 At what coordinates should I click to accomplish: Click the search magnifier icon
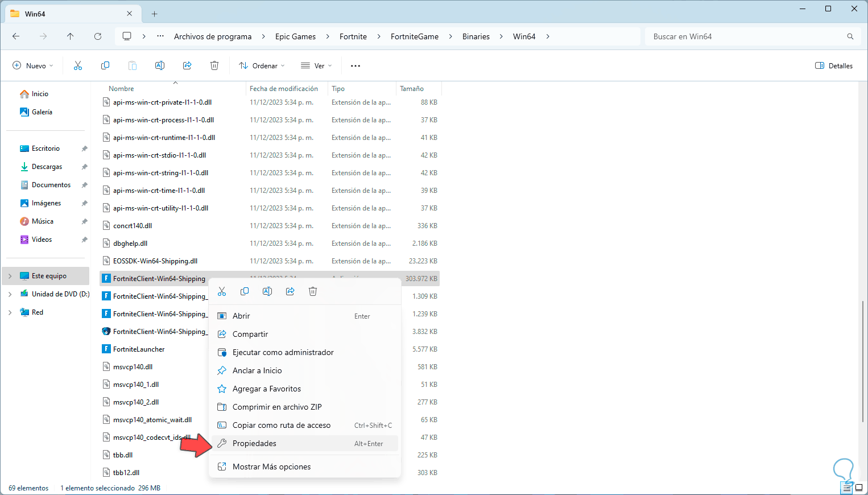850,36
